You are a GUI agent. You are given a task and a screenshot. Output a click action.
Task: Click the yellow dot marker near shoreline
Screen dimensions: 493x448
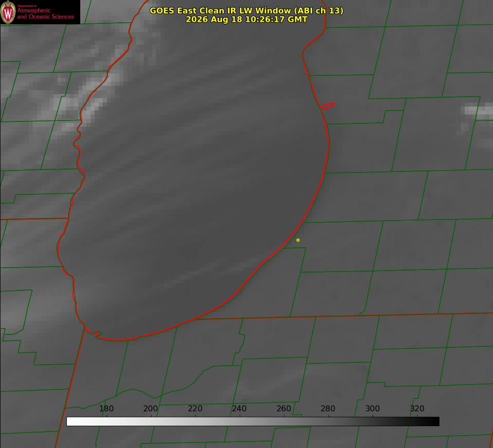(298, 240)
